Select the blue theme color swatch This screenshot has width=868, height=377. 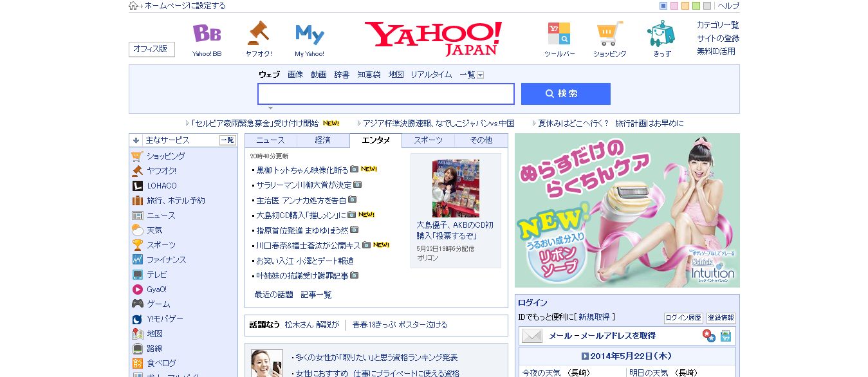[x=663, y=6]
